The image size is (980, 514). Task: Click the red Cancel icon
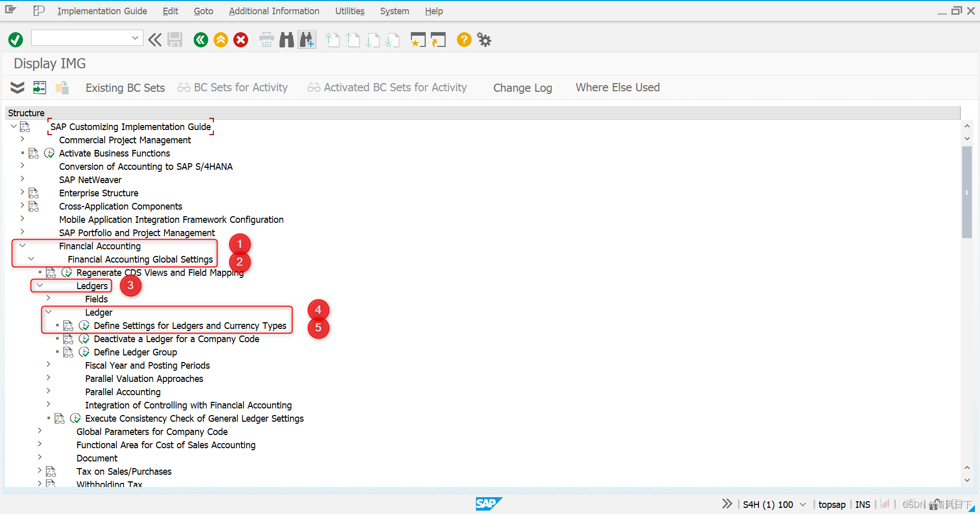click(241, 40)
